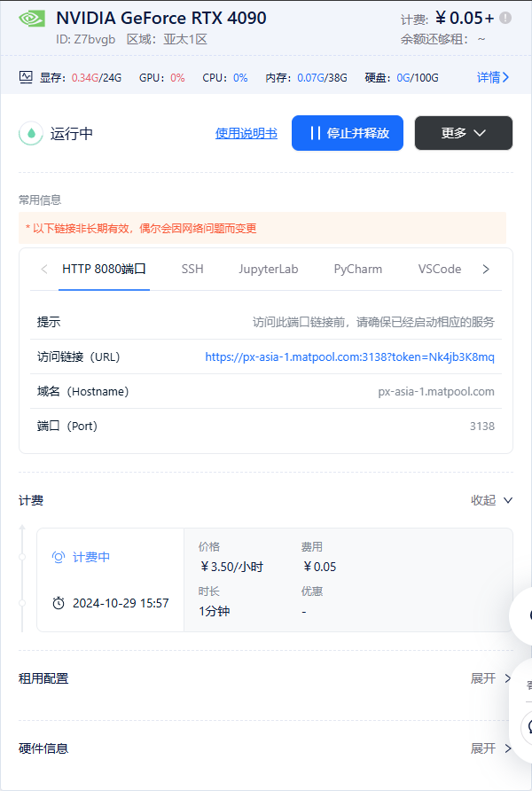Select the PyCharm tab

tap(357, 269)
